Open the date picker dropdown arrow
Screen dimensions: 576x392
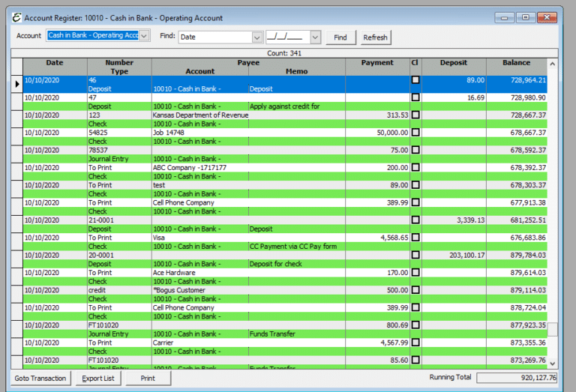click(315, 37)
